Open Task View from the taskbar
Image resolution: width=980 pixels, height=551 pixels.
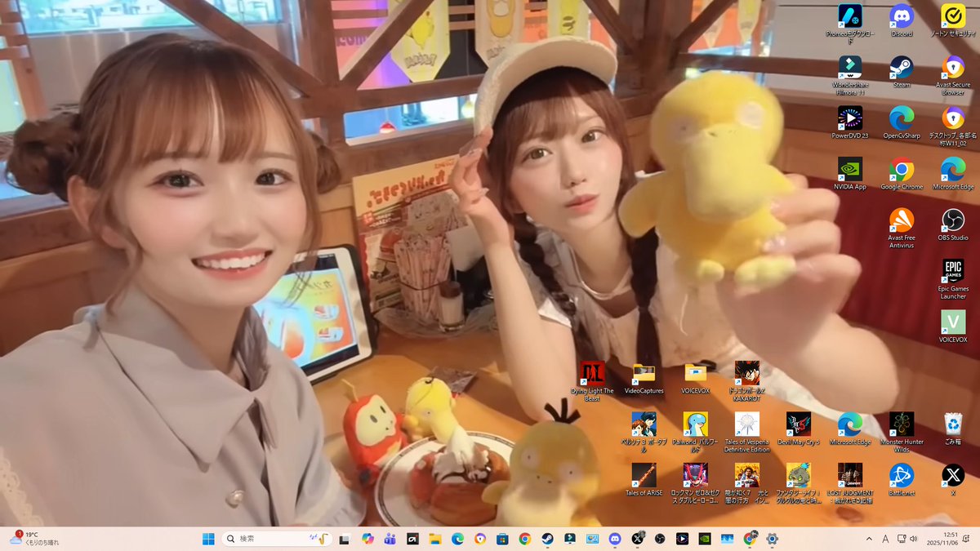coord(345,539)
